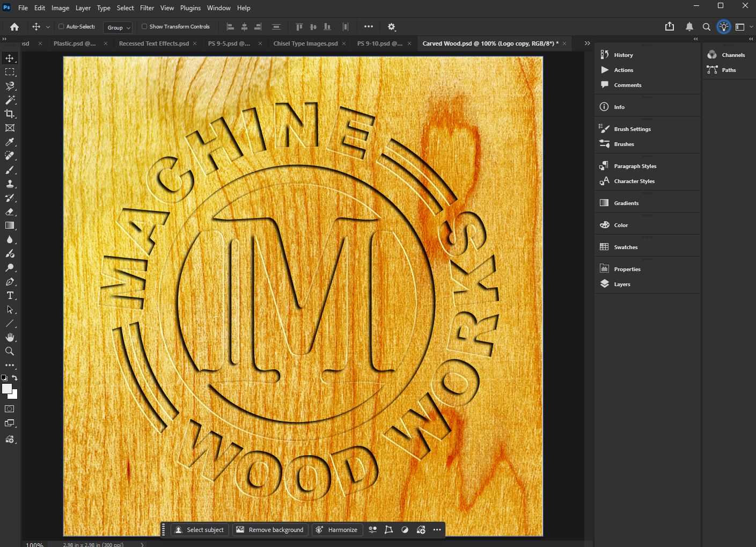Open the Filter menu
This screenshot has height=547, width=756.
coord(147,8)
